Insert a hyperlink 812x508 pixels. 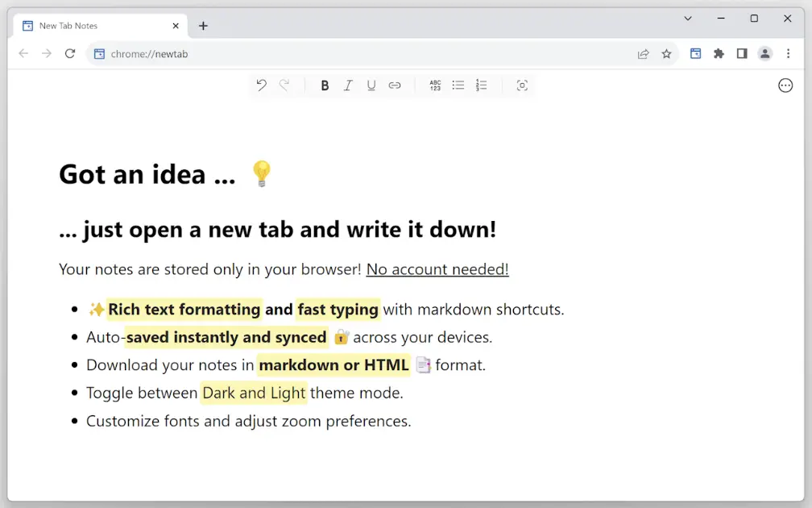[x=395, y=85]
